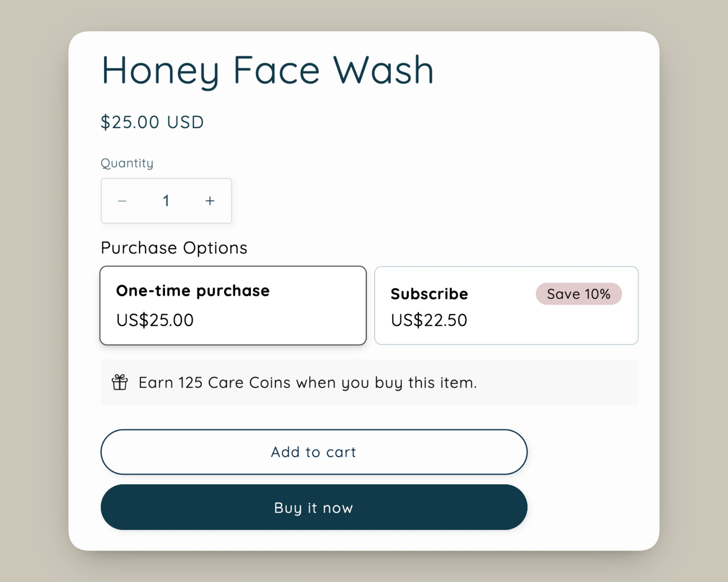
Task: Click the Earn 125 Care Coins banner
Action: click(370, 382)
